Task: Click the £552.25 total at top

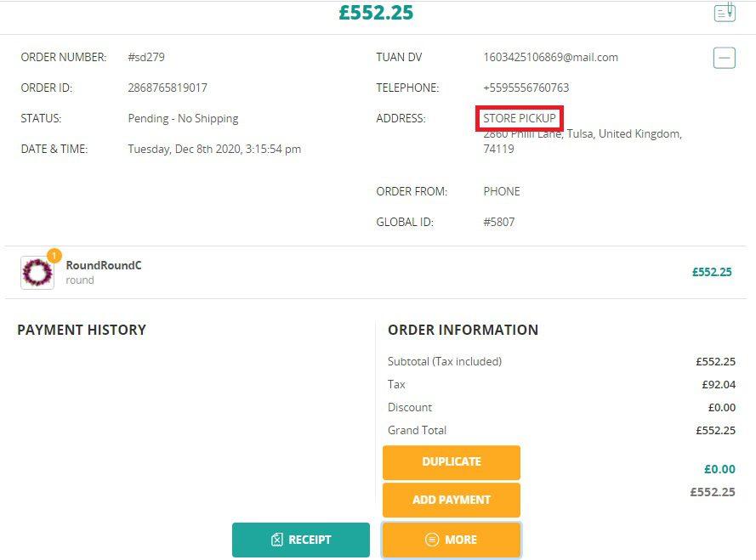Action: (x=375, y=13)
